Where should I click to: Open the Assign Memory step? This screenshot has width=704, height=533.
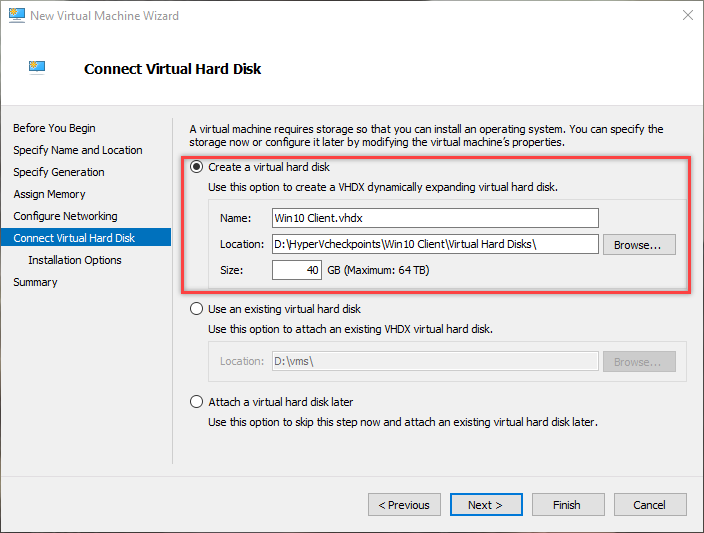[49, 194]
